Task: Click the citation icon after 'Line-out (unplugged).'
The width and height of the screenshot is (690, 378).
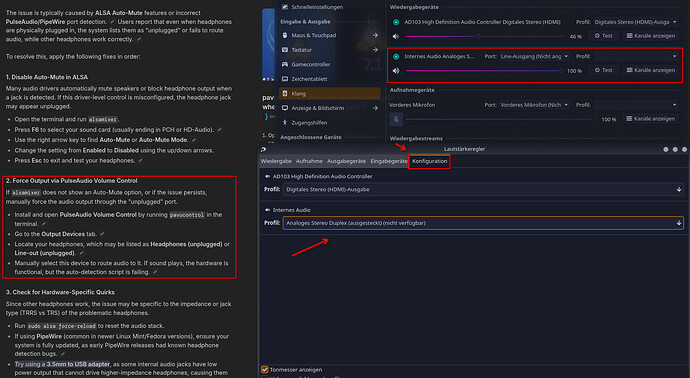Action: click(x=81, y=253)
